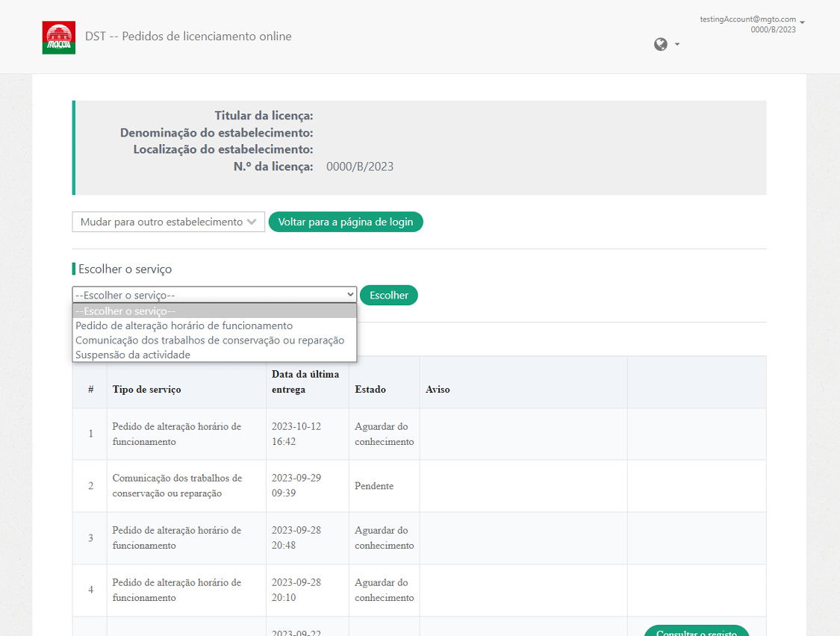Open 'Mudar para outro estabelecimento' dropdown
Image resolution: width=840 pixels, height=636 pixels.
click(x=168, y=222)
